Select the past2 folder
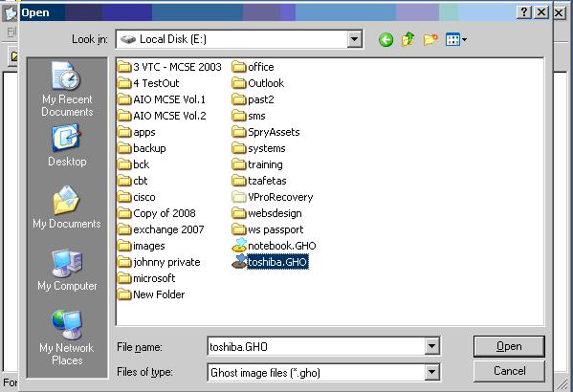The height and width of the screenshot is (392, 573). (x=253, y=99)
